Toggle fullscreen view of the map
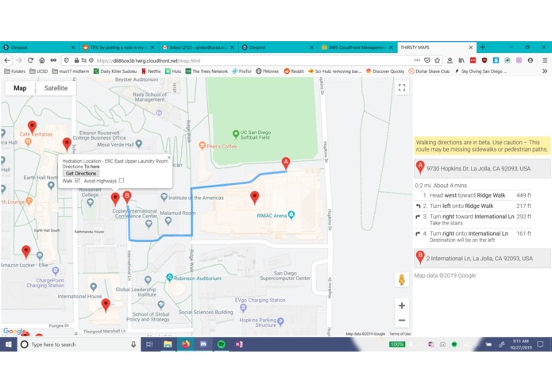Viewport: 552px width, 392px height. tap(402, 87)
